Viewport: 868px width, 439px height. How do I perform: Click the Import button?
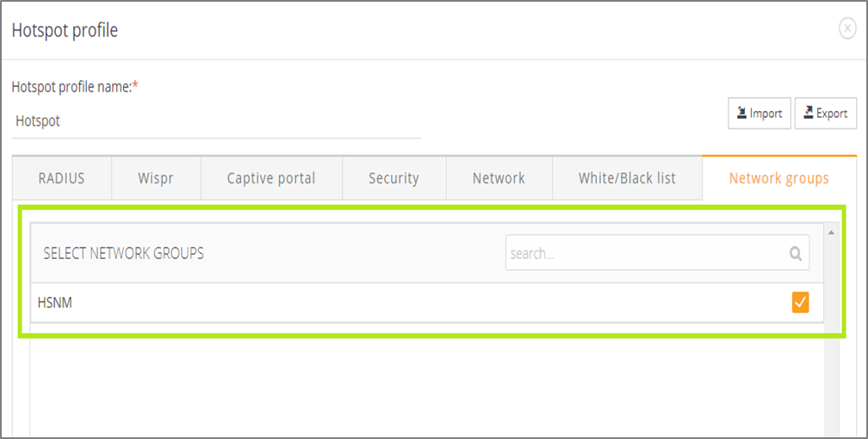point(759,113)
